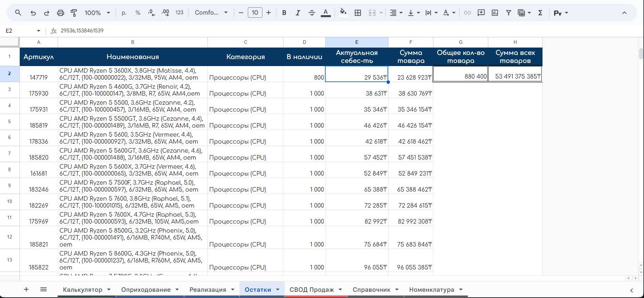The width and height of the screenshot is (644, 298).
Task: Select sum cell showing 96 055 385₸
Action: [410, 260]
